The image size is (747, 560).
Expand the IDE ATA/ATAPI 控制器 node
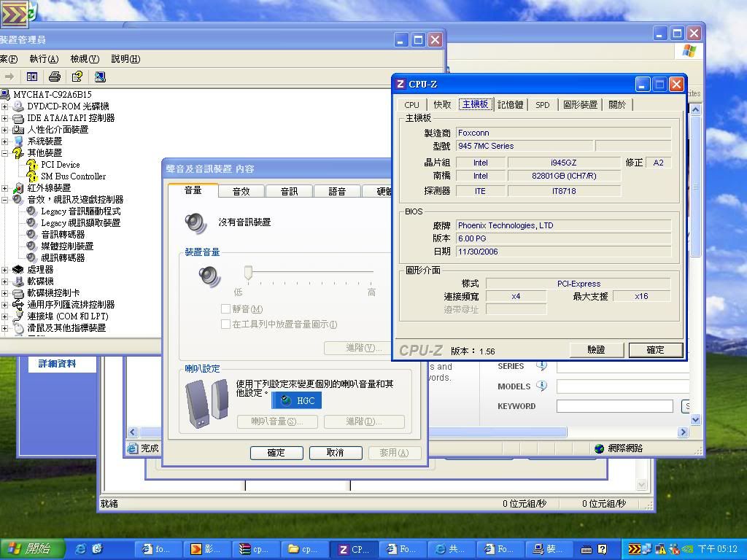coord(5,118)
